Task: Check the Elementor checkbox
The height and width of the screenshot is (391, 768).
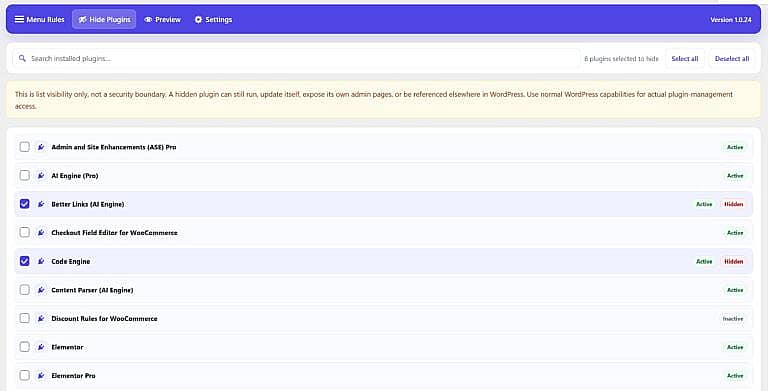Action: 24,347
